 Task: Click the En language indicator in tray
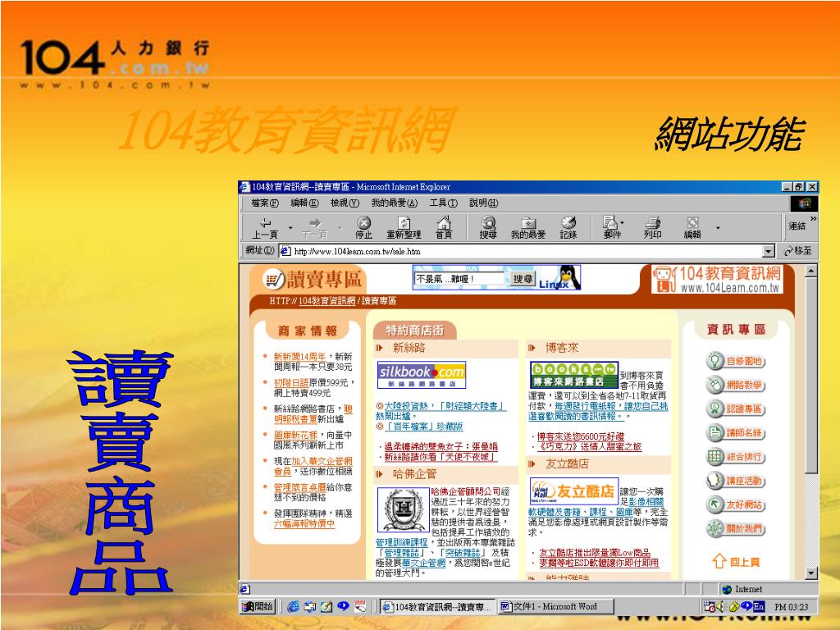[x=759, y=606]
